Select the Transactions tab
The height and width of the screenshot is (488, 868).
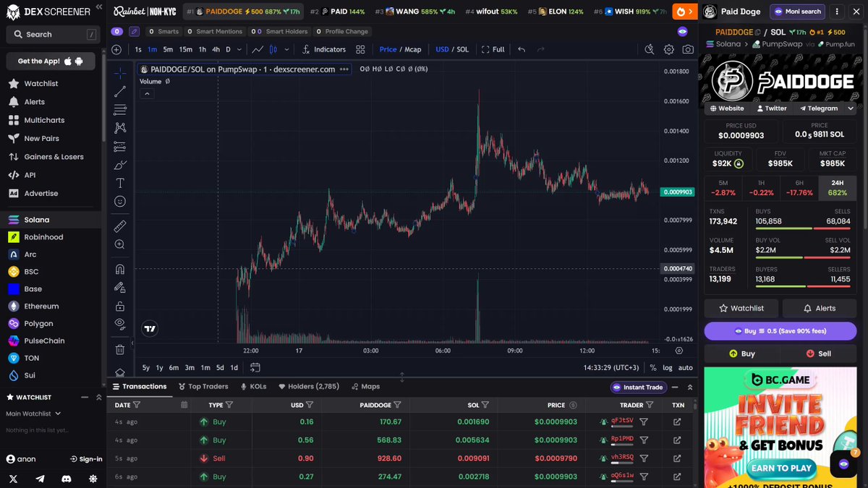[139, 387]
